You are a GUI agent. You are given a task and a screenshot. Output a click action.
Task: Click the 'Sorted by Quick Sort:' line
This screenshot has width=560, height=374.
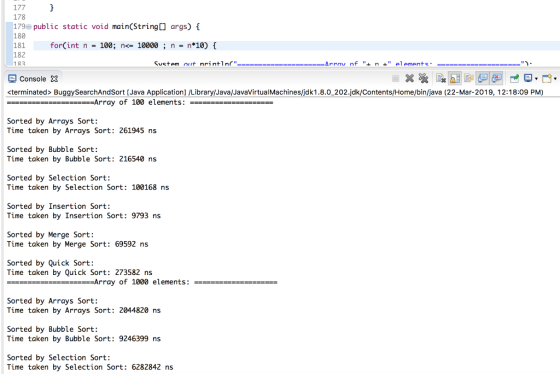[50, 263]
